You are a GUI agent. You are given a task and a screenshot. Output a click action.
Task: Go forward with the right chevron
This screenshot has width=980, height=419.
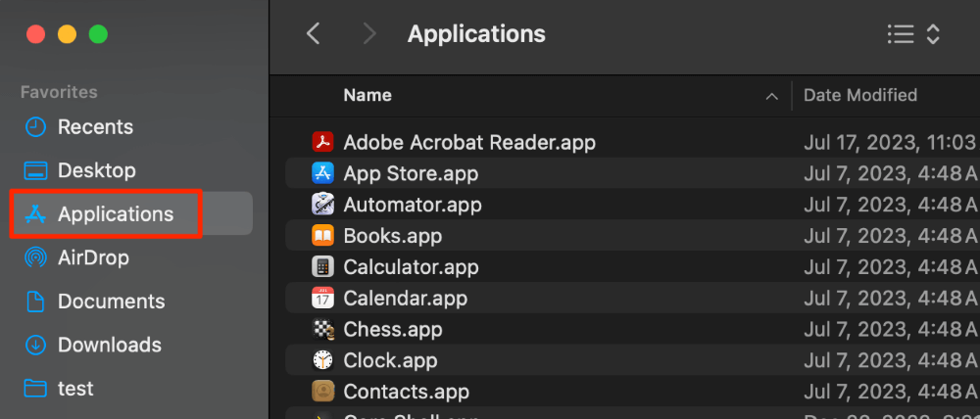(369, 33)
